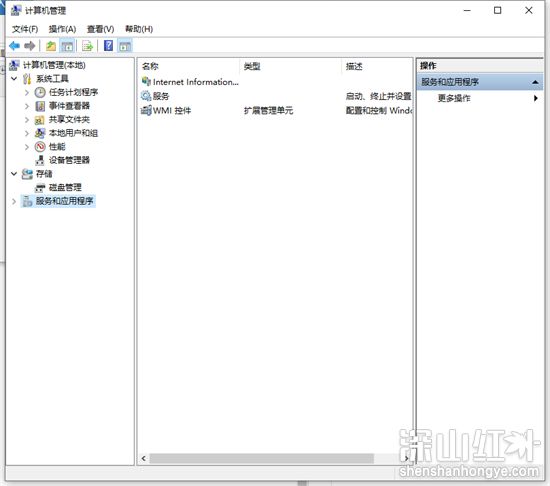Click the 计算机管理 title bar icon
This screenshot has width=550, height=486.
click(16, 11)
